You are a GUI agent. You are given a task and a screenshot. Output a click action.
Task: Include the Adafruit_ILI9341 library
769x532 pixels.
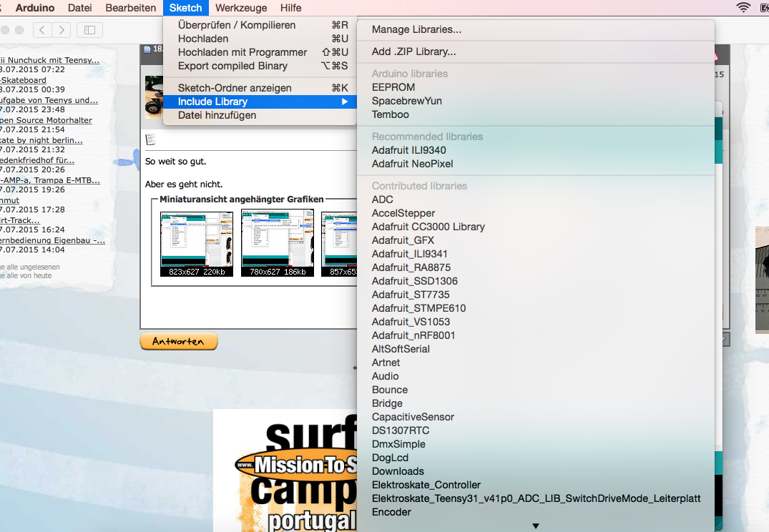(536, 254)
